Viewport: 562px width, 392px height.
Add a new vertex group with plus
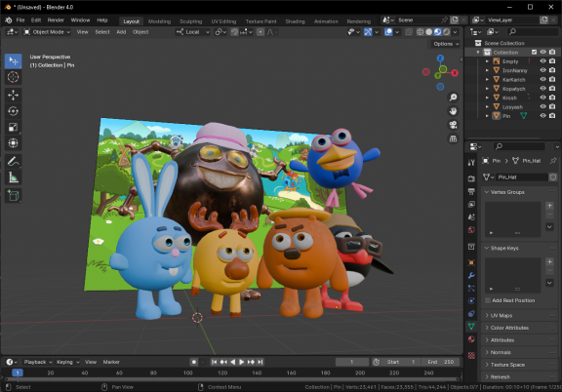[549, 206]
